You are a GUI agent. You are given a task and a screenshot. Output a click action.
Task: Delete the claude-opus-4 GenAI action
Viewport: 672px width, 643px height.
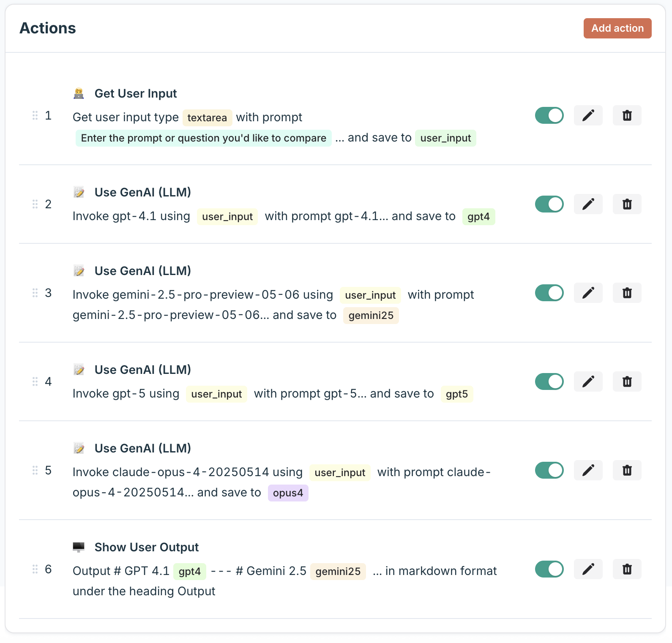point(627,470)
